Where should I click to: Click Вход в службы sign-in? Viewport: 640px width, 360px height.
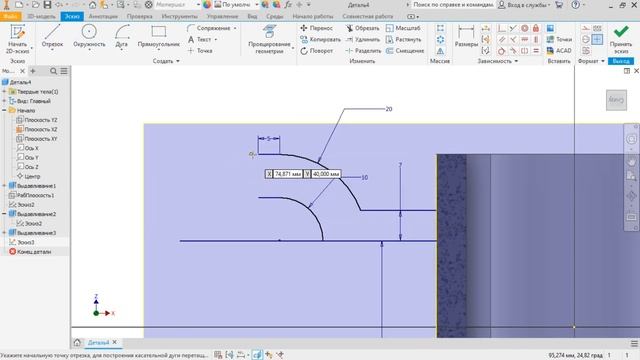(524, 5)
